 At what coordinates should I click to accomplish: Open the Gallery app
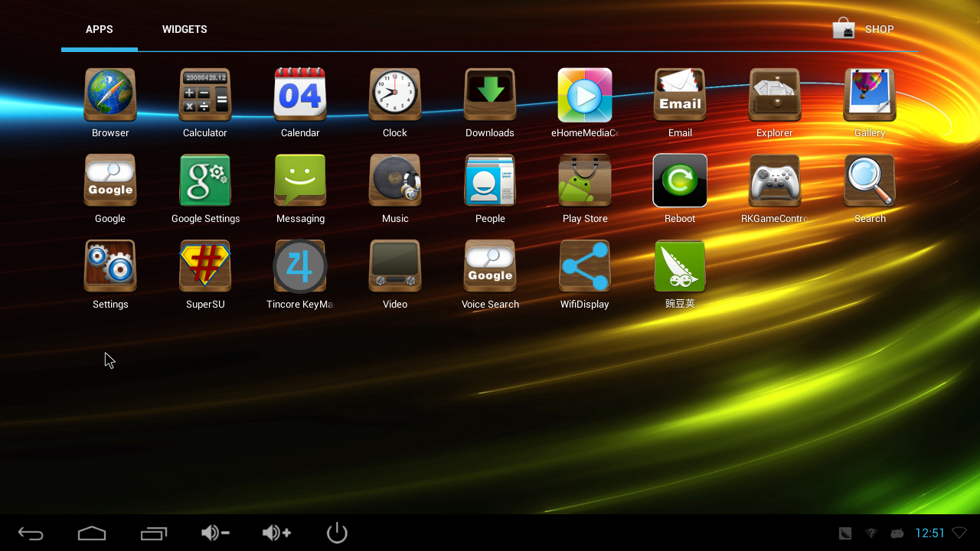870,95
